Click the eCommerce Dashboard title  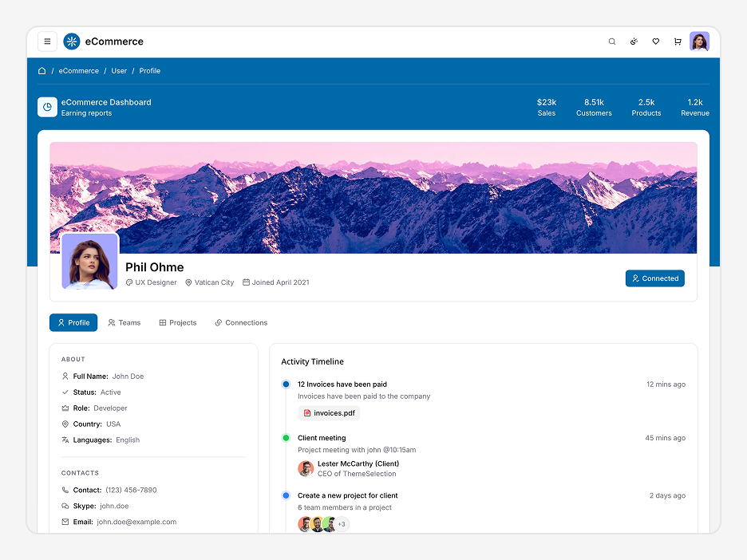106,102
